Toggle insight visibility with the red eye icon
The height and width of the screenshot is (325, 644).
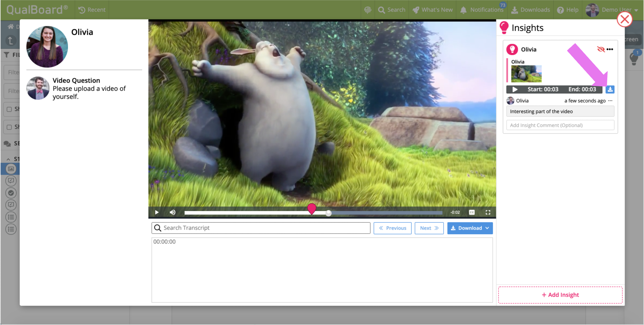click(601, 49)
